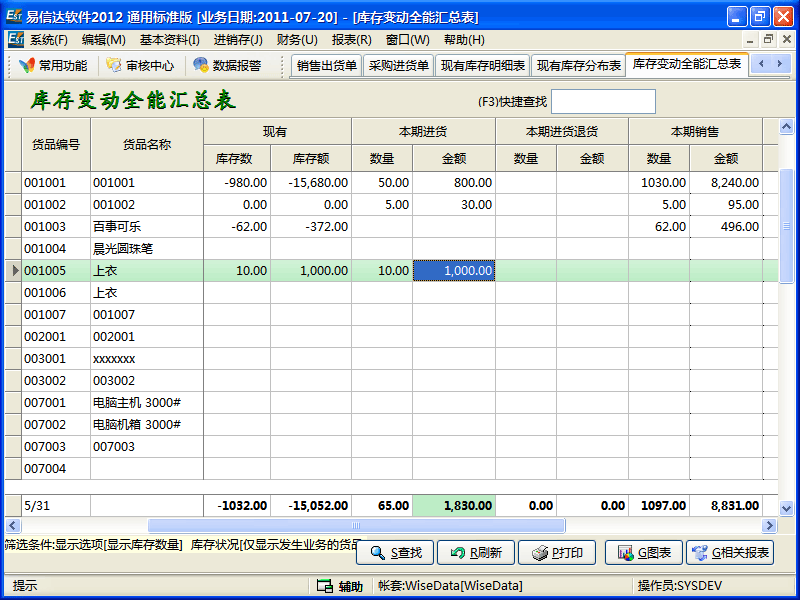The width and height of the screenshot is (800, 600).
Task: Open the G图表 chart button
Action: (645, 552)
